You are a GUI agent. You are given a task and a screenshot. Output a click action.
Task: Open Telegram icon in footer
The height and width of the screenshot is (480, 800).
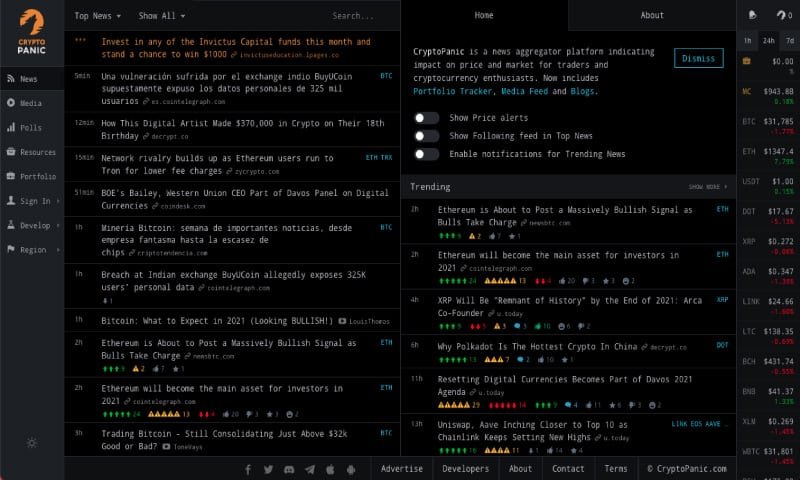310,469
